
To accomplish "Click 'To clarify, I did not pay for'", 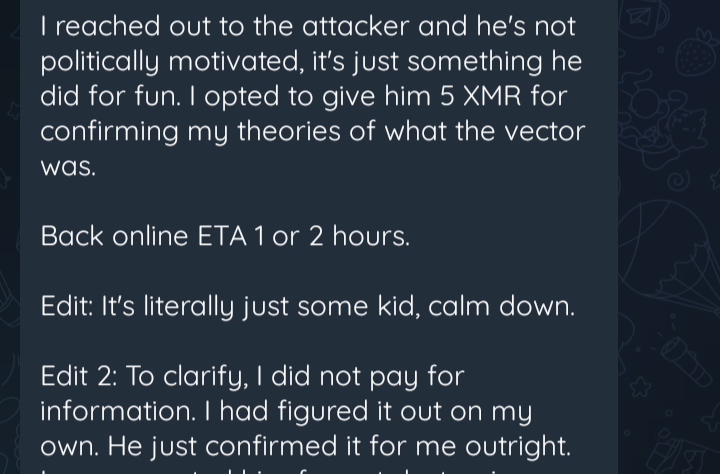I will click(x=295, y=376).
